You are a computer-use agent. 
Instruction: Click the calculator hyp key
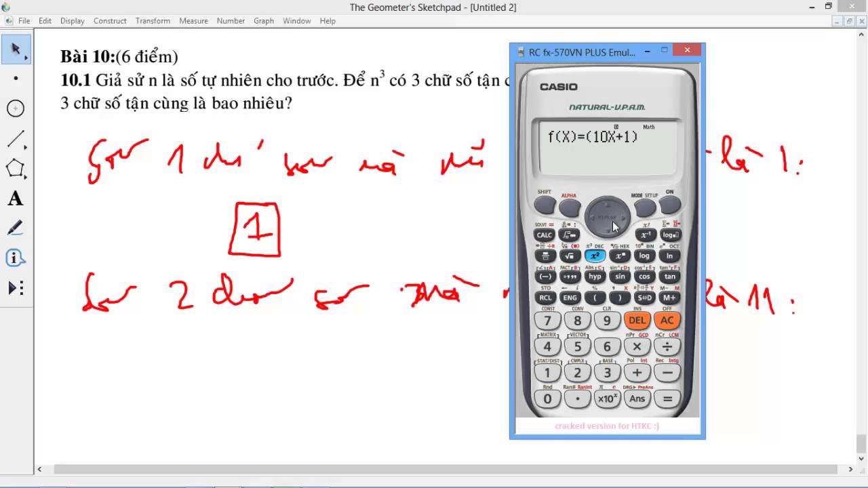(x=595, y=277)
